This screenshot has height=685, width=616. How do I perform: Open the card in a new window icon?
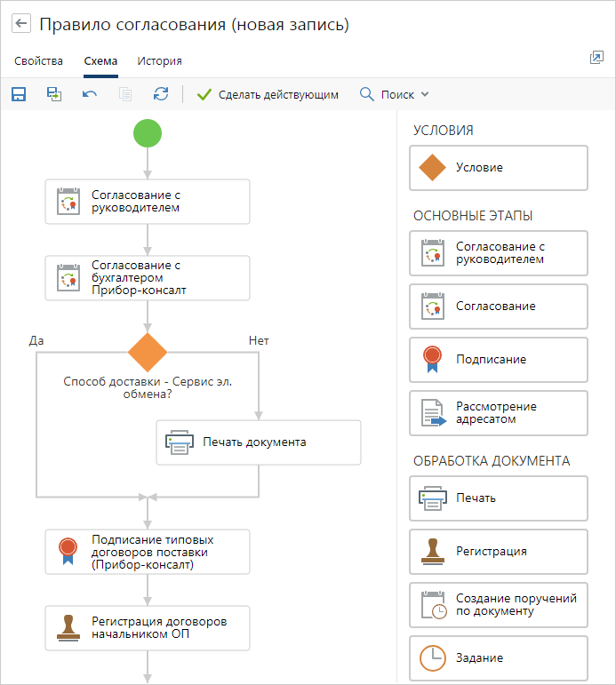click(x=596, y=58)
